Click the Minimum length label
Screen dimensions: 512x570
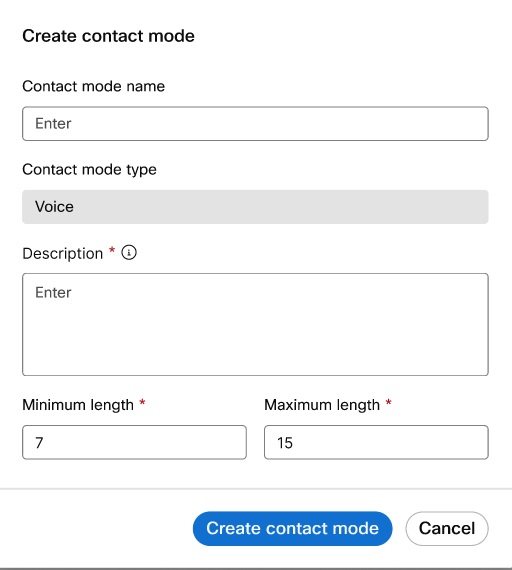pos(78,405)
